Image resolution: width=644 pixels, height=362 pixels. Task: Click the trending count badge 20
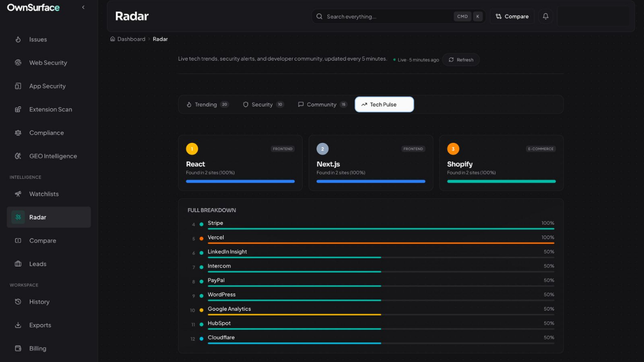coord(224,105)
